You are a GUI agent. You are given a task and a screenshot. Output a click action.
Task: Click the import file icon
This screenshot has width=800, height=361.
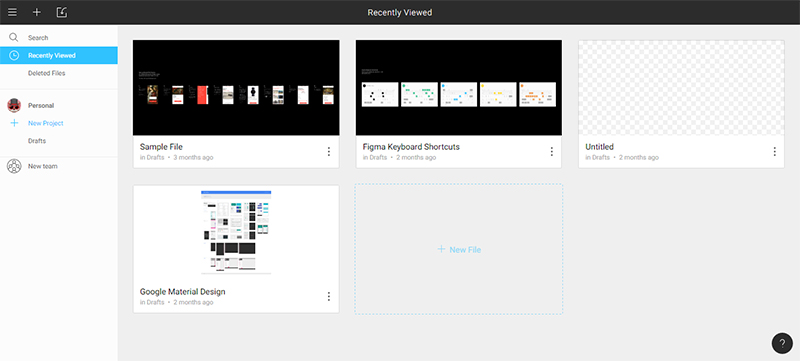click(x=62, y=12)
